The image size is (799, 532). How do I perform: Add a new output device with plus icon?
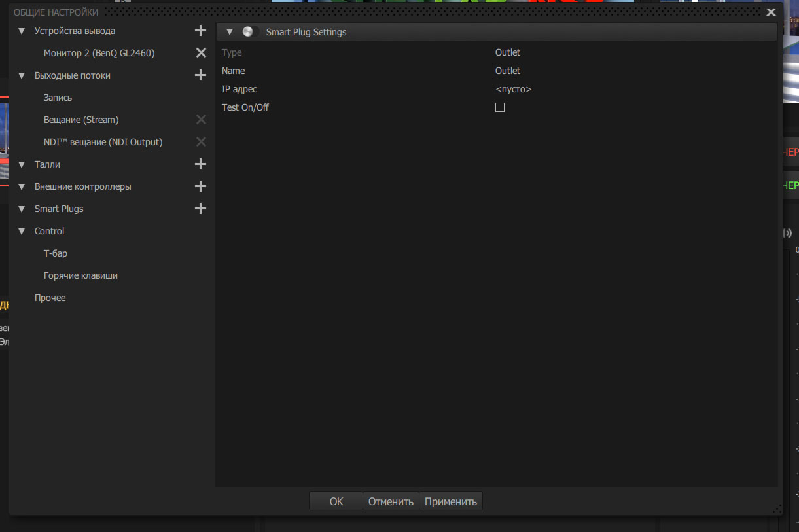coord(201,31)
